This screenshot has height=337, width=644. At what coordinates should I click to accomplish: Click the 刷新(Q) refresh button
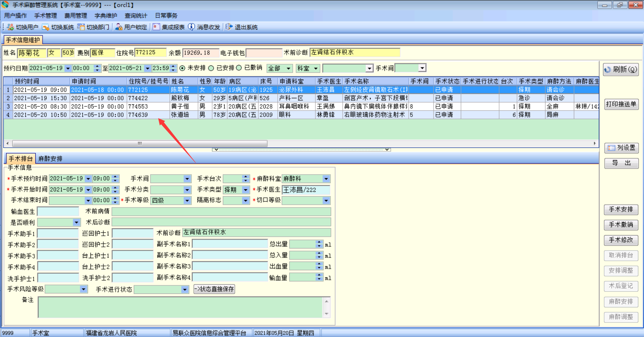tap(621, 69)
